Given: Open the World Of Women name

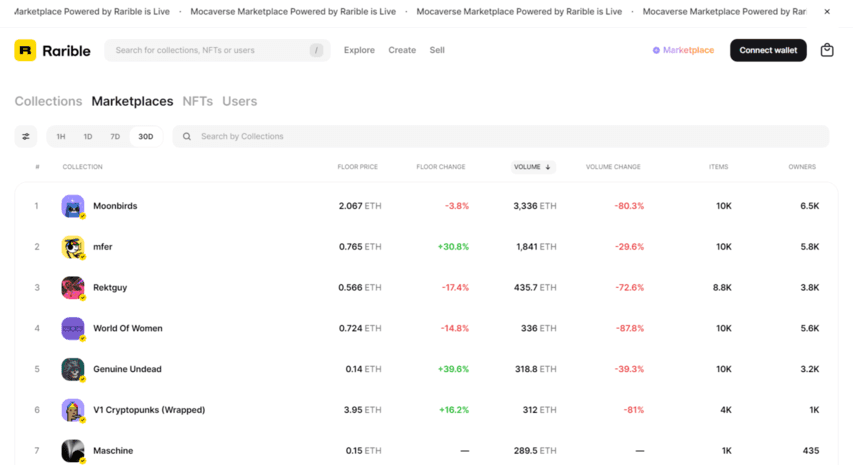Looking at the screenshot, I should (128, 328).
